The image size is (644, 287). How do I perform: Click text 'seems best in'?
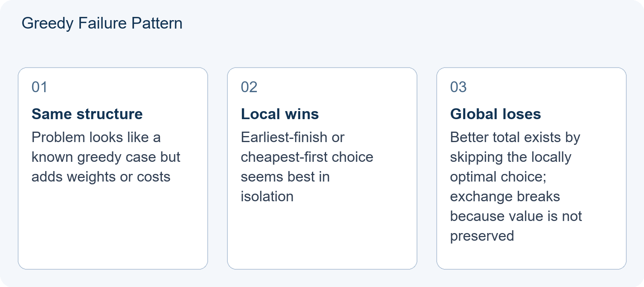click(x=285, y=177)
